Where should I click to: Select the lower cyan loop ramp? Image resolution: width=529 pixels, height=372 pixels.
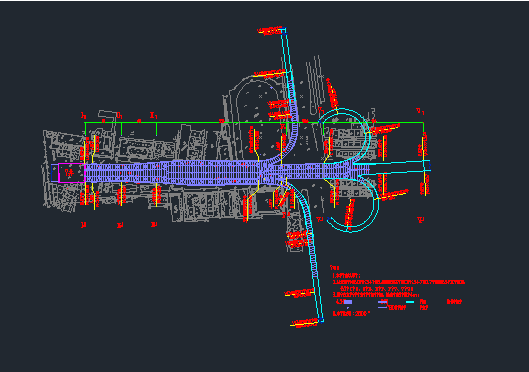353,204
